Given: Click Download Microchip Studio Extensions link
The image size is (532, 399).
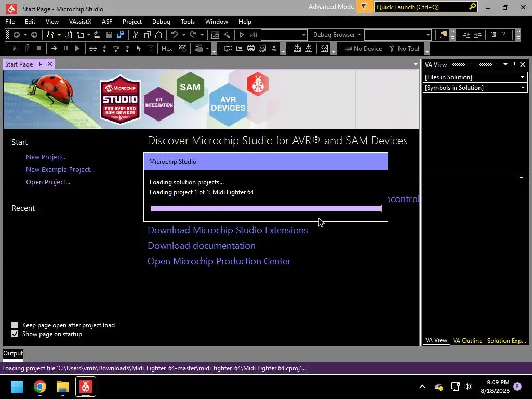Looking at the screenshot, I should (x=228, y=230).
